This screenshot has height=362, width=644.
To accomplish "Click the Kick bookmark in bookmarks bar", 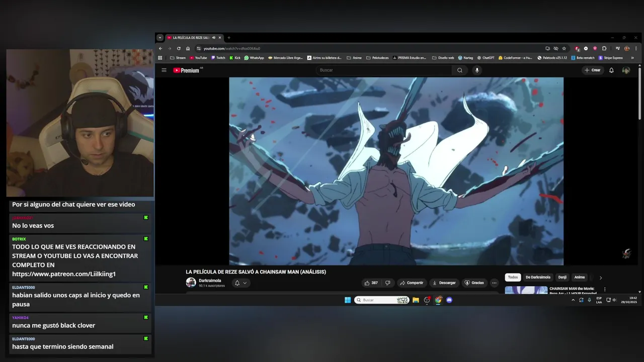I will click(235, 58).
